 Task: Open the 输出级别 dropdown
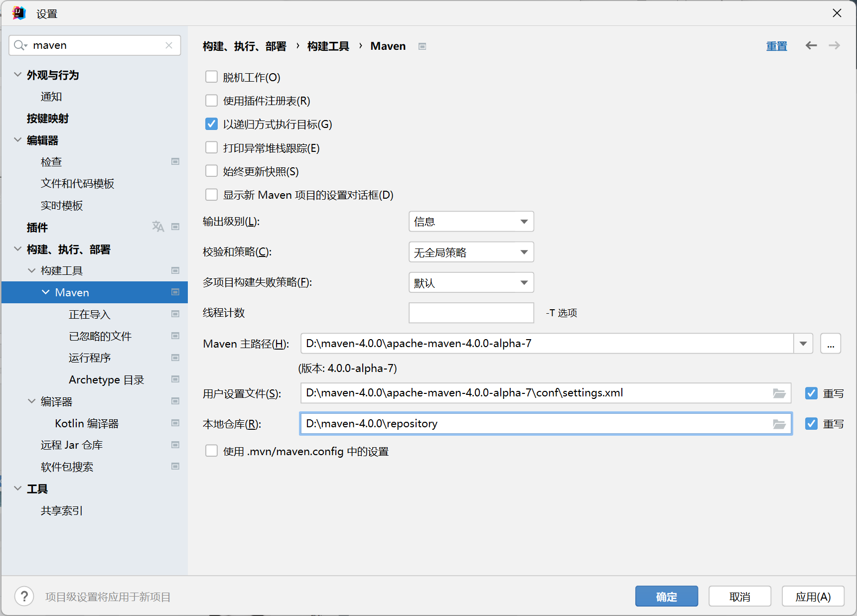click(471, 221)
